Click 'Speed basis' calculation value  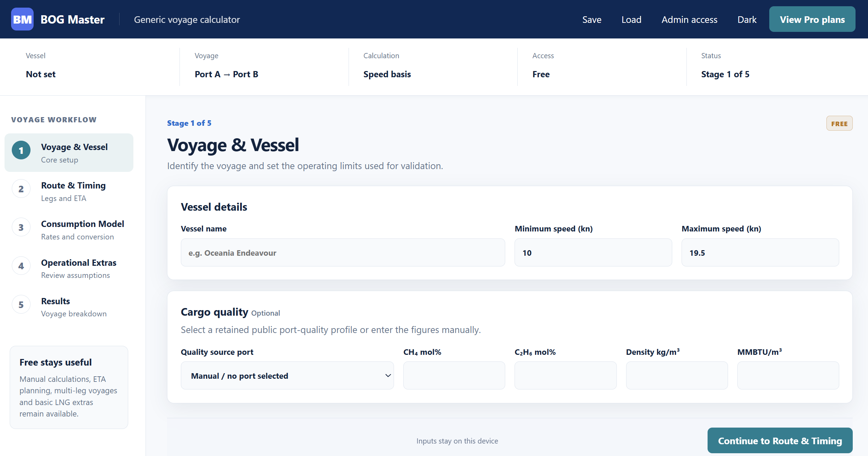[387, 74]
